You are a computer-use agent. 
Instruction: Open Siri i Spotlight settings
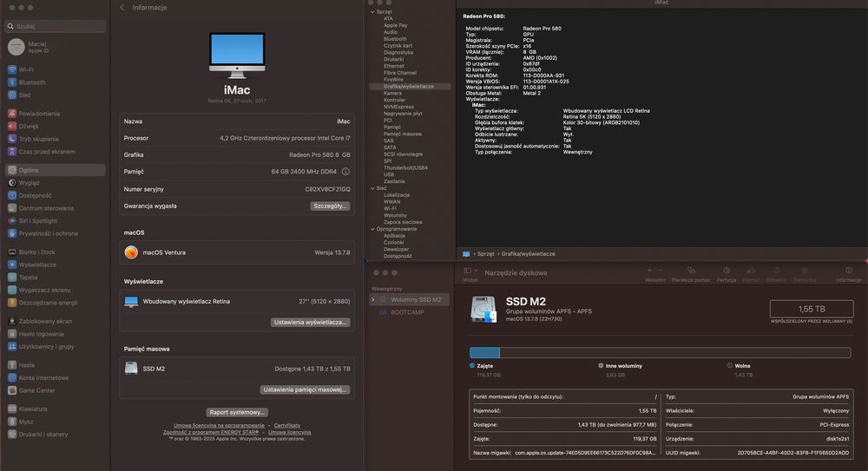tap(37, 221)
